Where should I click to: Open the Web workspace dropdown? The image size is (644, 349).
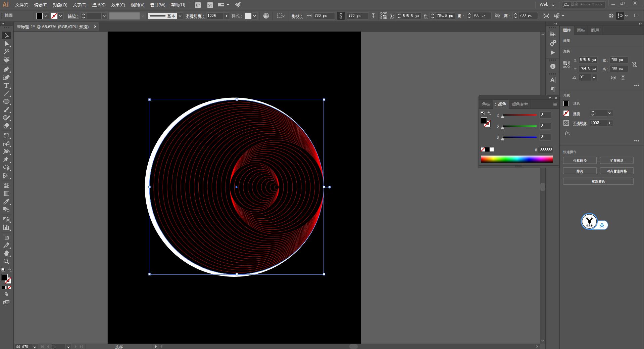547,5
